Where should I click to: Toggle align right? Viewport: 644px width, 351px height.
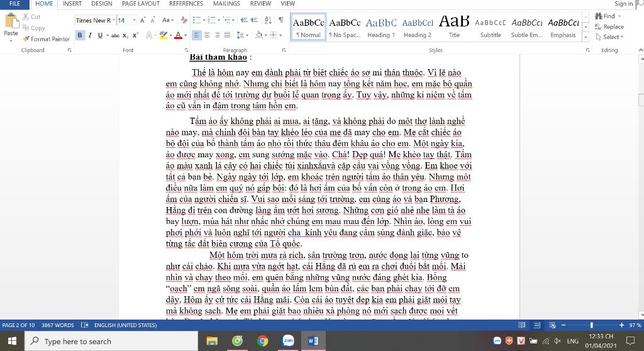tap(217, 35)
